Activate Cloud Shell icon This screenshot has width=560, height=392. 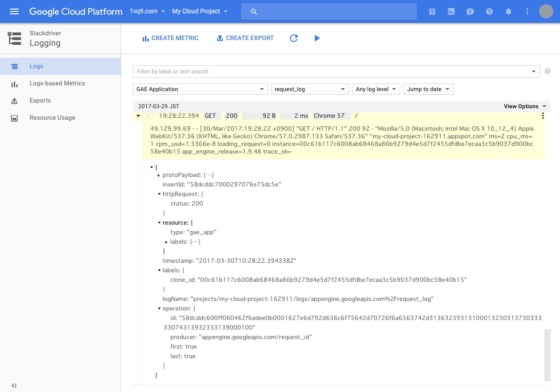[x=451, y=11]
